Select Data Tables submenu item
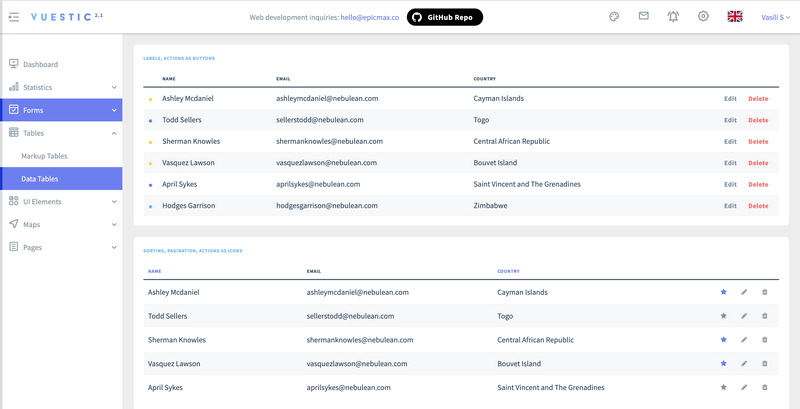800x409 pixels. (x=61, y=178)
